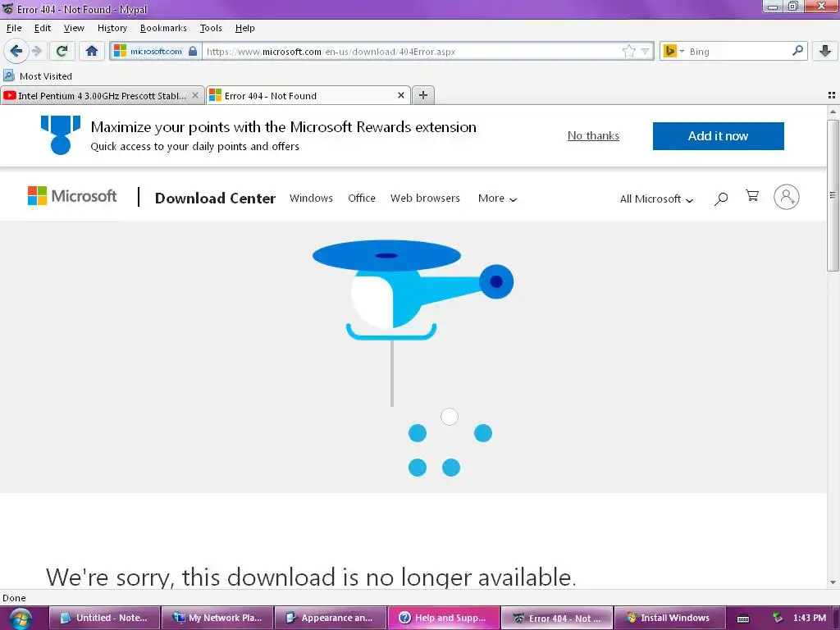Screen dimensions: 840x630
Task: Open the Web browsers nav link
Action: [425, 199]
